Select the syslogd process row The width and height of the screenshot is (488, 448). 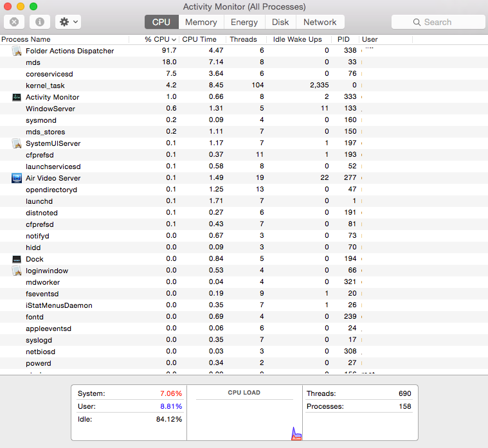[244, 340]
